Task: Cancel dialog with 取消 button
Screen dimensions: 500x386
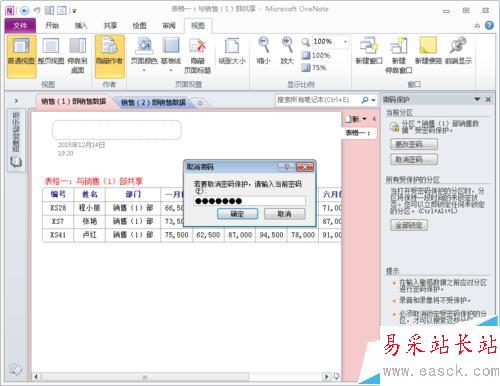Action: click(284, 214)
